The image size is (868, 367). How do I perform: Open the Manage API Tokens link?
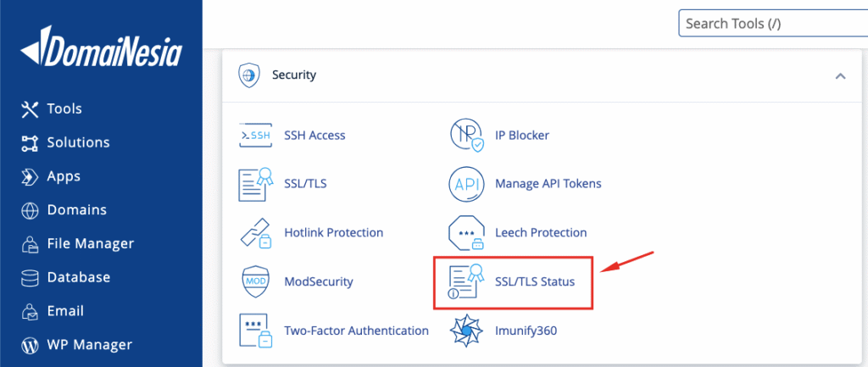click(548, 184)
